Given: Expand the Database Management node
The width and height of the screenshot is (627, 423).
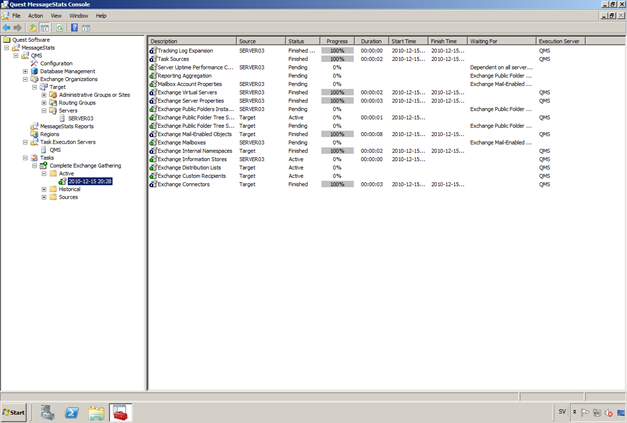Looking at the screenshot, I should tap(25, 71).
